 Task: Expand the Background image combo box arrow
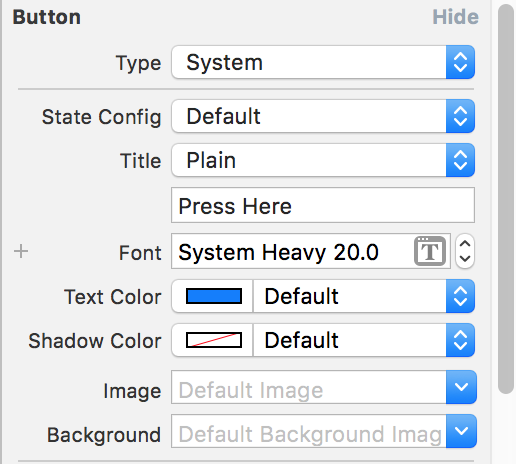pyautogui.click(x=461, y=431)
